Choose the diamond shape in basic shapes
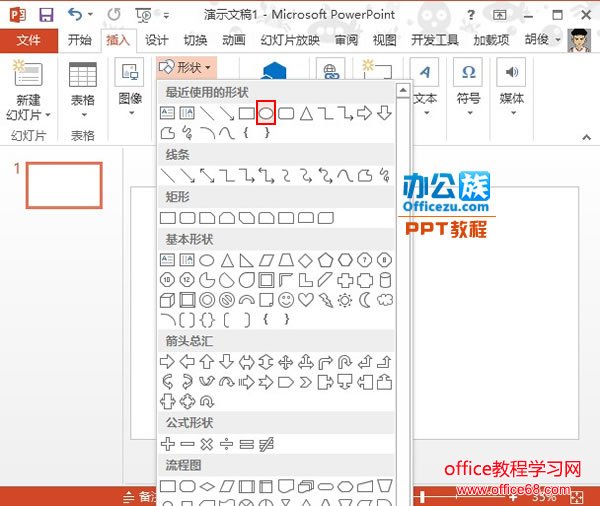This screenshot has height=506, width=600. [305, 260]
